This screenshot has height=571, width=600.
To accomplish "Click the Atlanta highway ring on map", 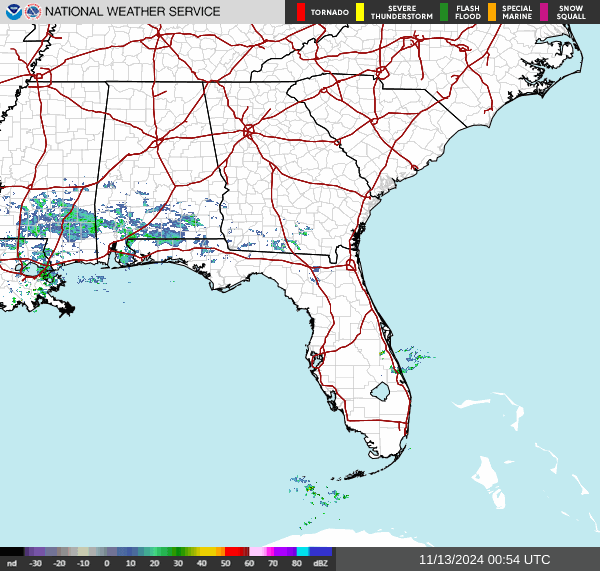I will tap(248, 132).
